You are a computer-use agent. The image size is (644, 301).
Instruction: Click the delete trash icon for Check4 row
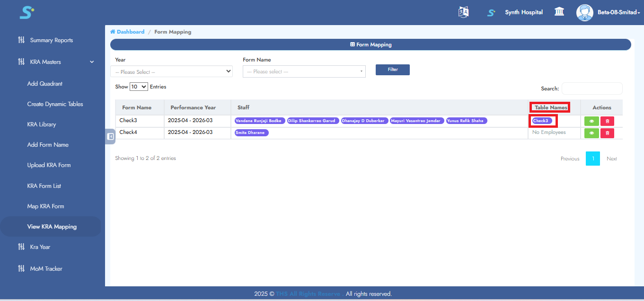(607, 133)
